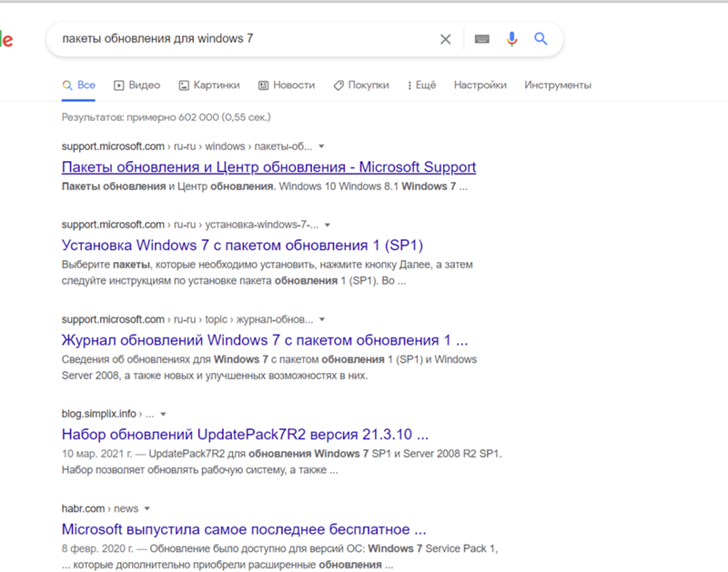Expand dropdown arrow beside пакеты-об... URL
The image size is (728, 572).
(x=321, y=146)
